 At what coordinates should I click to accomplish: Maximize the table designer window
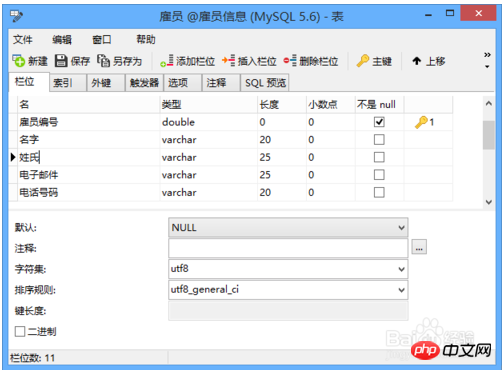(450, 13)
